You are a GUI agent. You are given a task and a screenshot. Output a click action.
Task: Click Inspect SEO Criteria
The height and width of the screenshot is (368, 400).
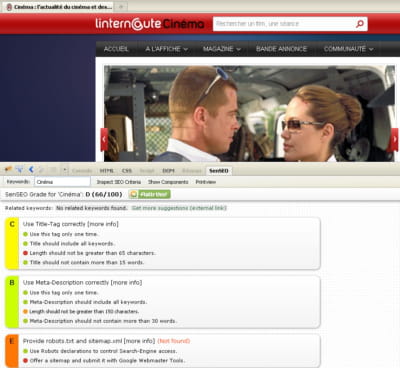pyautogui.click(x=119, y=182)
